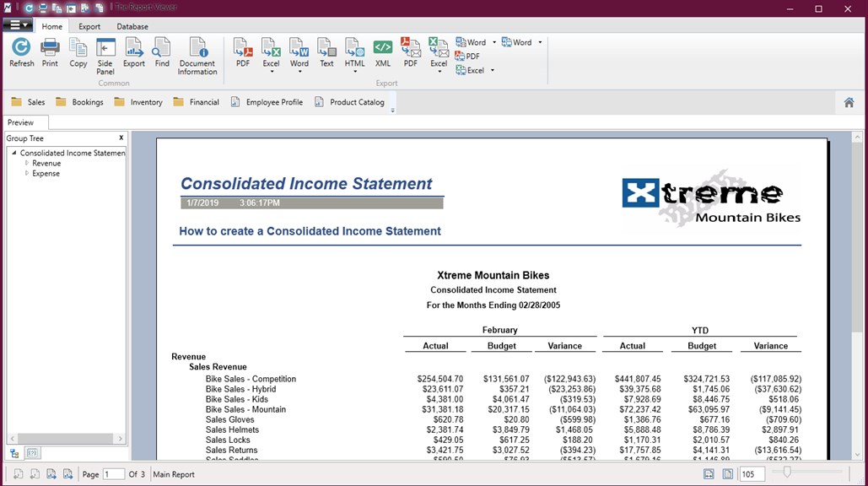Open the dropdown arrow under the Excel export button
Viewport: 868px width, 486px height.
tap(272, 72)
